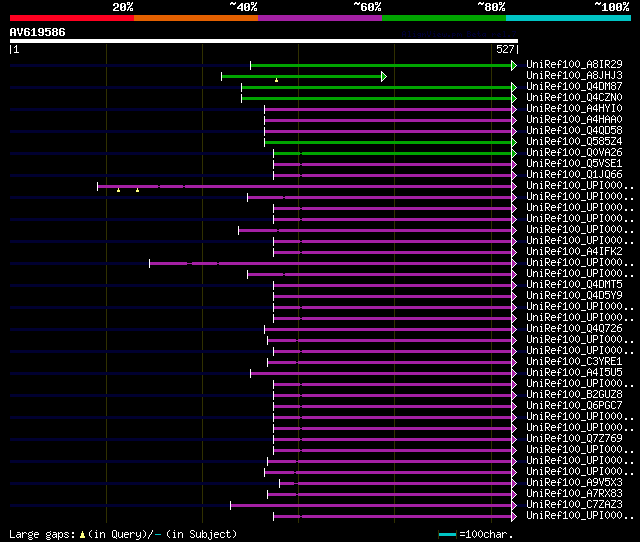Select the UniRef100_Q7Z769 label
Viewport: 640px width, 542px height.
pyautogui.click(x=574, y=439)
